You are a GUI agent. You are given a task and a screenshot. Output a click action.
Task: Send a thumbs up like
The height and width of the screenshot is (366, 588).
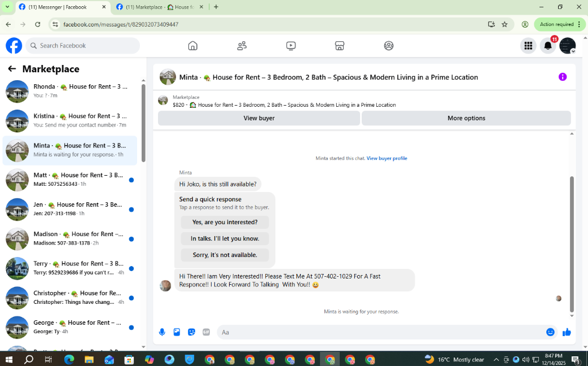point(567,332)
